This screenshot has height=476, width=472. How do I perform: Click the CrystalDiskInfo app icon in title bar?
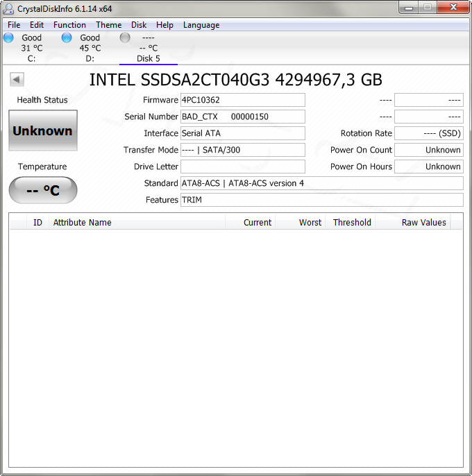(x=8, y=9)
